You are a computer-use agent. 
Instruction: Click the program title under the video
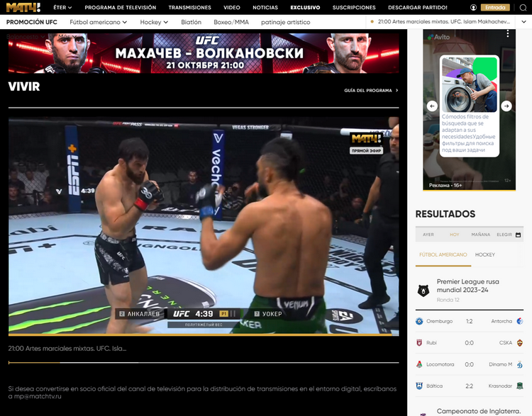click(67, 348)
